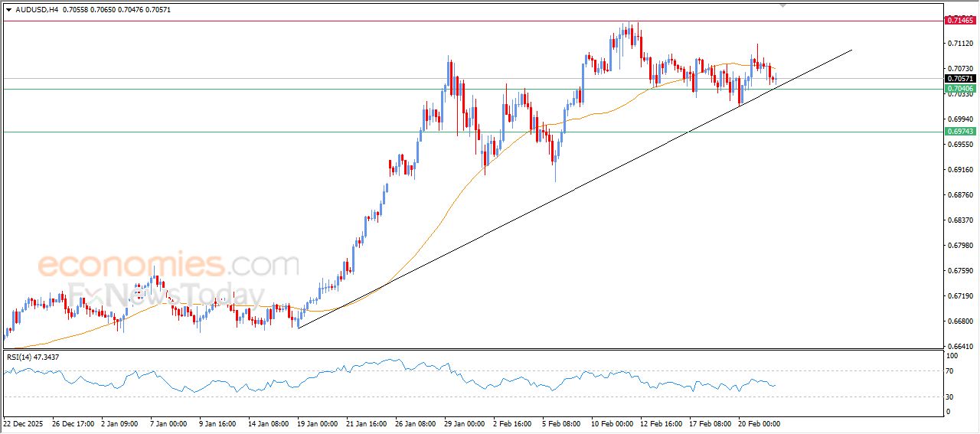Click the economies.com watermark

coord(168,266)
